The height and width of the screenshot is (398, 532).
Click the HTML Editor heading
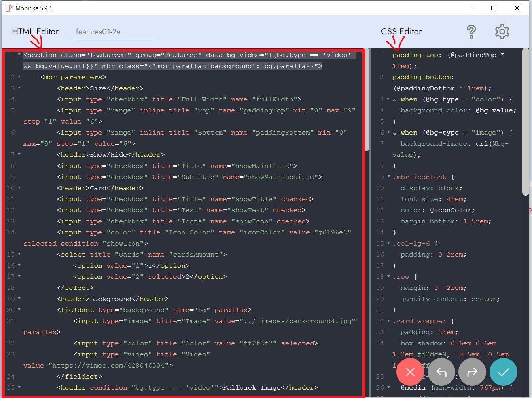[35, 32]
